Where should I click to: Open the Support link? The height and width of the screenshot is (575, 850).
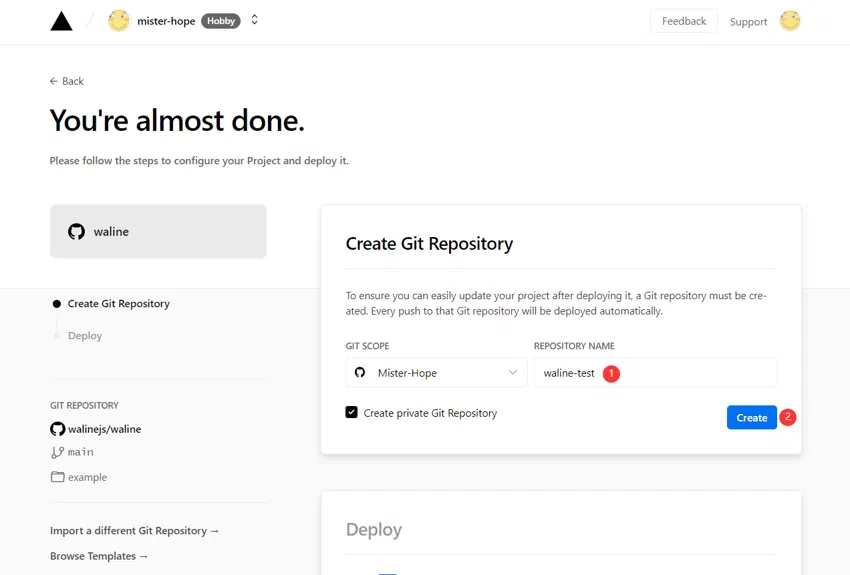(748, 22)
